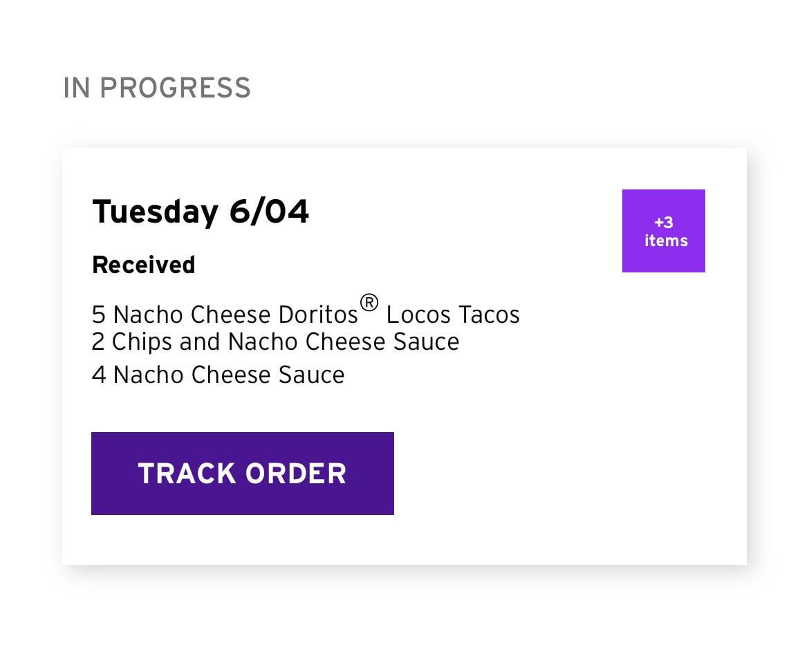Click quantity "4" before Nacho Cheese Sauce
This screenshot has height=672, width=809.
[99, 375]
